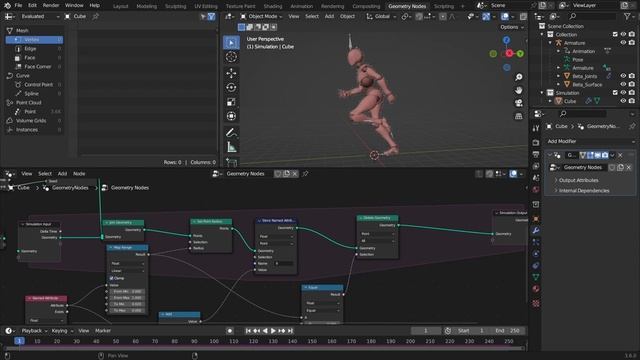Open the Render properties tab icon
The height and width of the screenshot is (360, 640).
536,142
